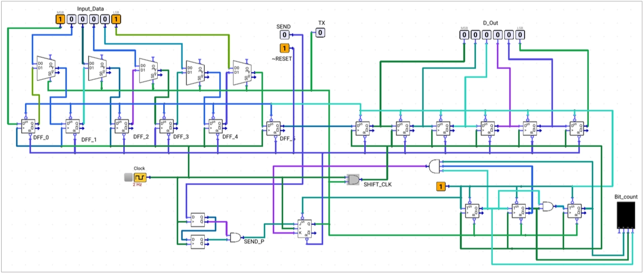Select the small AND gate between counter flip-flops
Screen dimensions: 644x273
547,206
